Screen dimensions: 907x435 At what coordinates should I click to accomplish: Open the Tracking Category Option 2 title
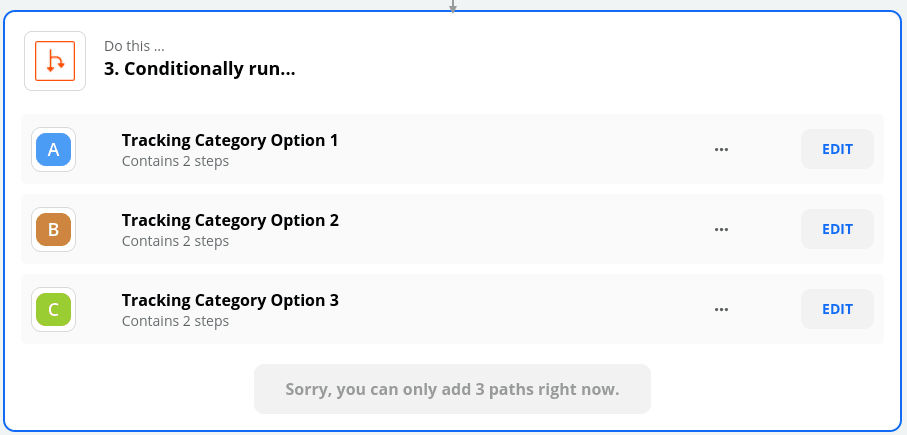[230, 220]
